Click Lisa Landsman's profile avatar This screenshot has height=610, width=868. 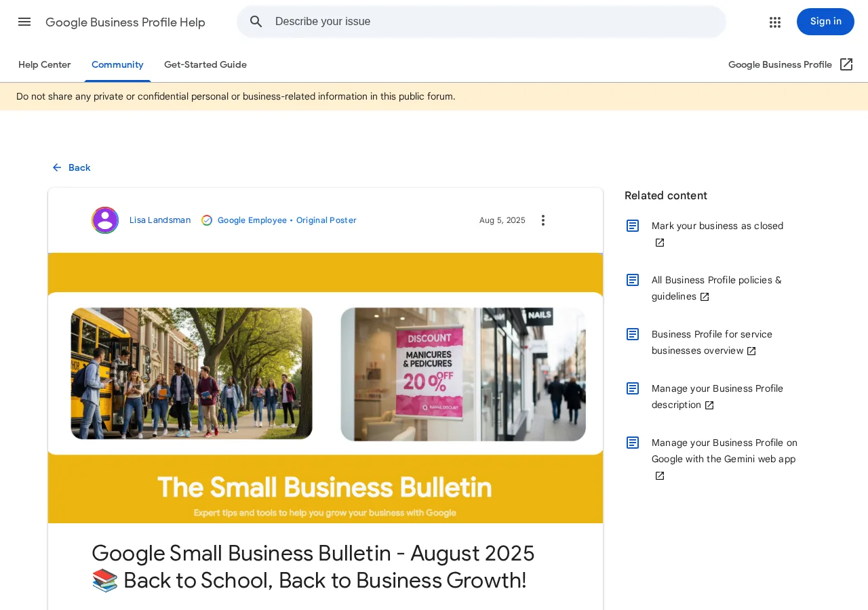105,220
